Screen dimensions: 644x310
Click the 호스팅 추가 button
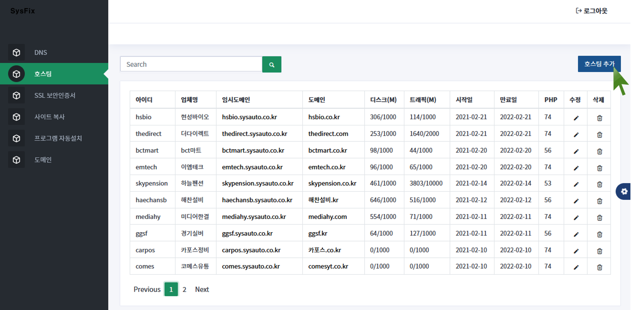pyautogui.click(x=599, y=64)
